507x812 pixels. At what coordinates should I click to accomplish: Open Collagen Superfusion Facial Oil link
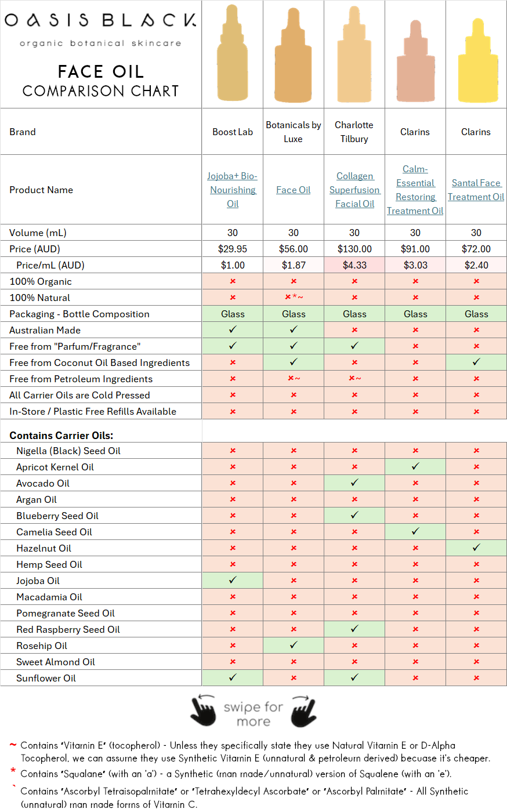[354, 190]
